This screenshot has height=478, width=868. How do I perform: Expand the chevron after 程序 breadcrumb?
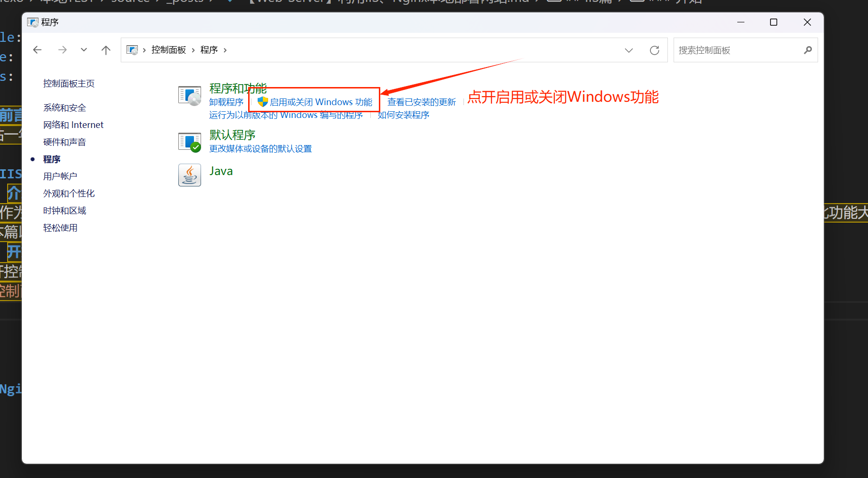[225, 50]
